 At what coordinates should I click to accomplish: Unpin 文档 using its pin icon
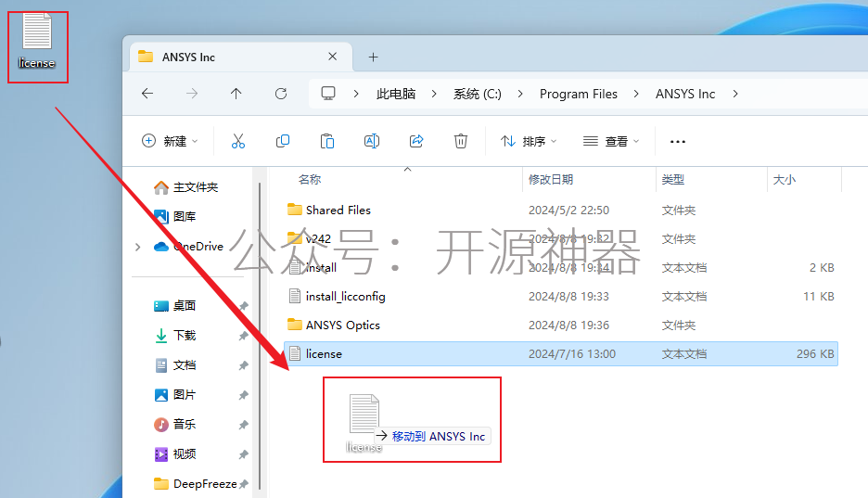point(244,365)
